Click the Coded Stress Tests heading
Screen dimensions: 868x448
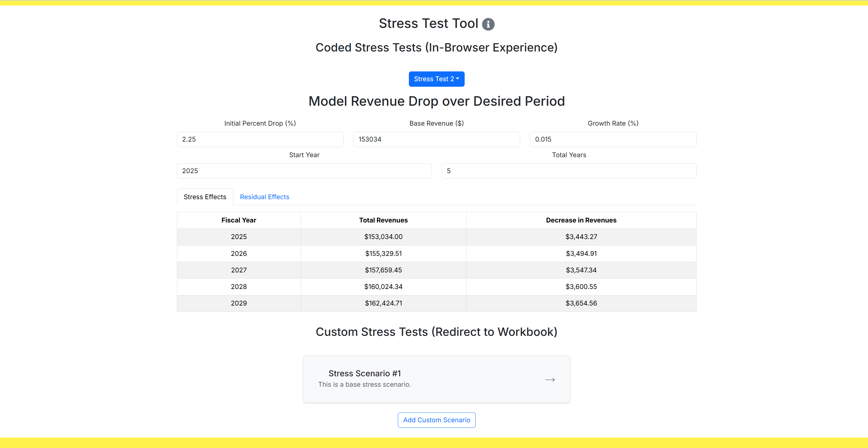tap(436, 47)
